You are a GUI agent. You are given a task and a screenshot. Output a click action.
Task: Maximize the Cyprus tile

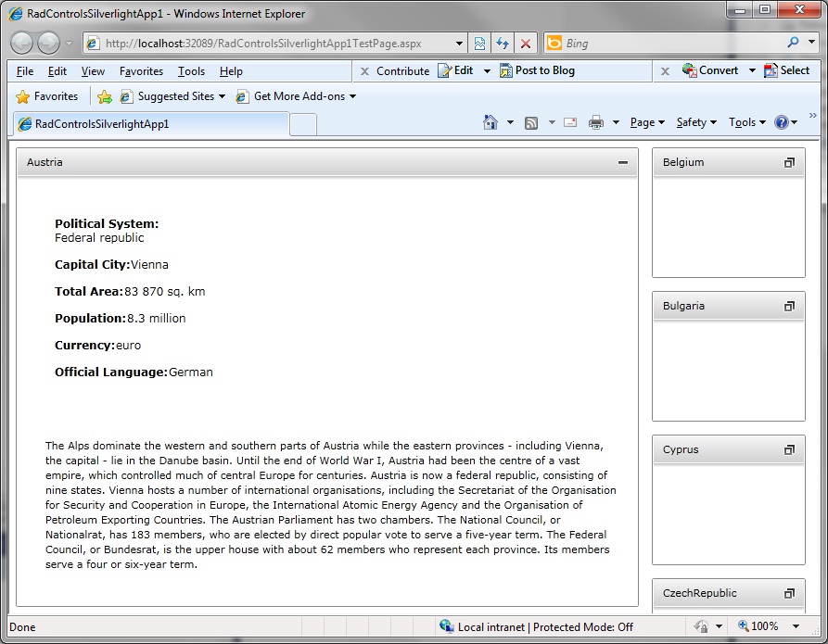tap(789, 449)
